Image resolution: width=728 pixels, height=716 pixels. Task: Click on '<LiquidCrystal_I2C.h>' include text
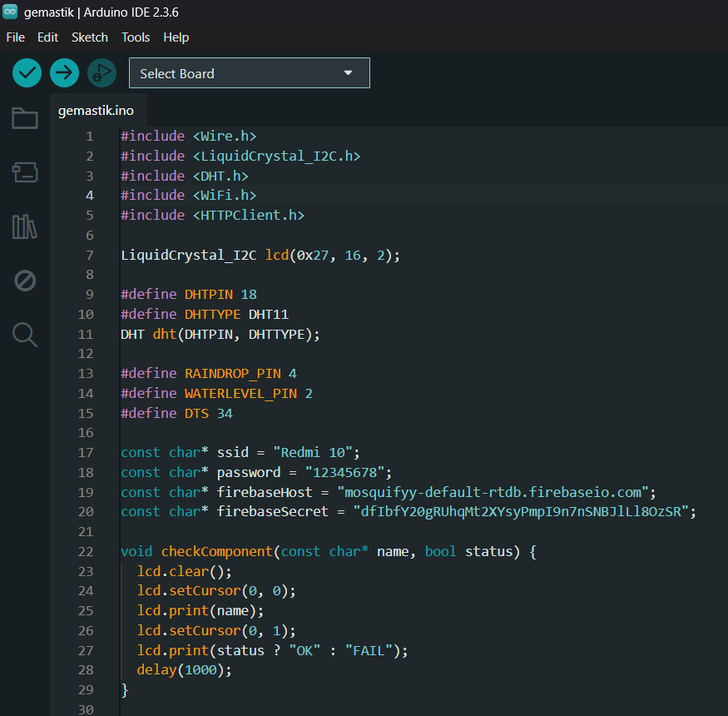[x=277, y=157]
